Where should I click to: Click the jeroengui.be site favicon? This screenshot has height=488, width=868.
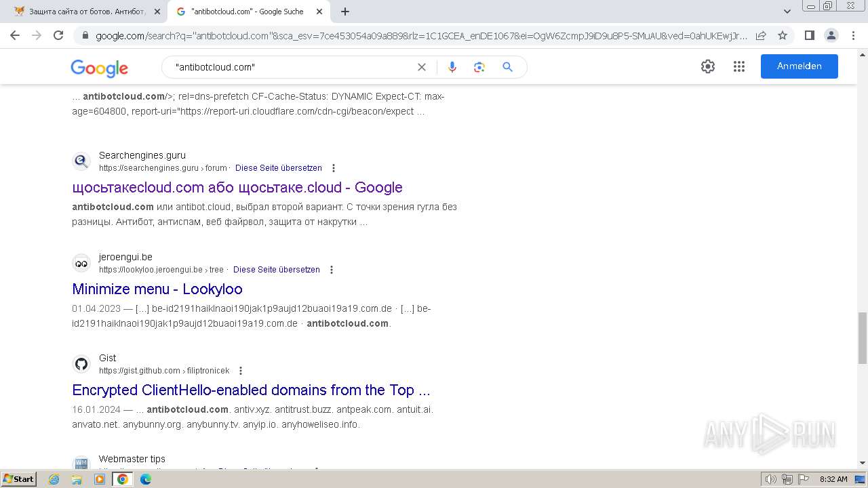pos(81,263)
